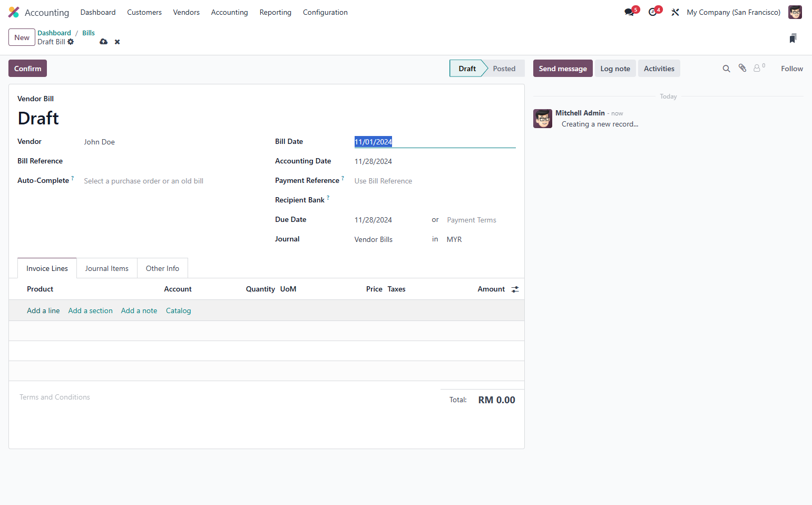Viewport: 812px width, 505px height.
Task: Confirm the vendor bill
Action: click(27, 69)
